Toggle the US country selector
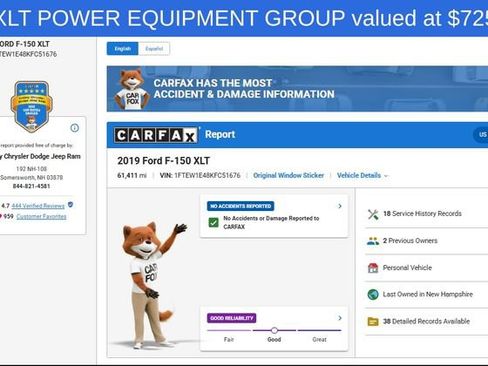This screenshot has height=366, width=488. click(481, 135)
